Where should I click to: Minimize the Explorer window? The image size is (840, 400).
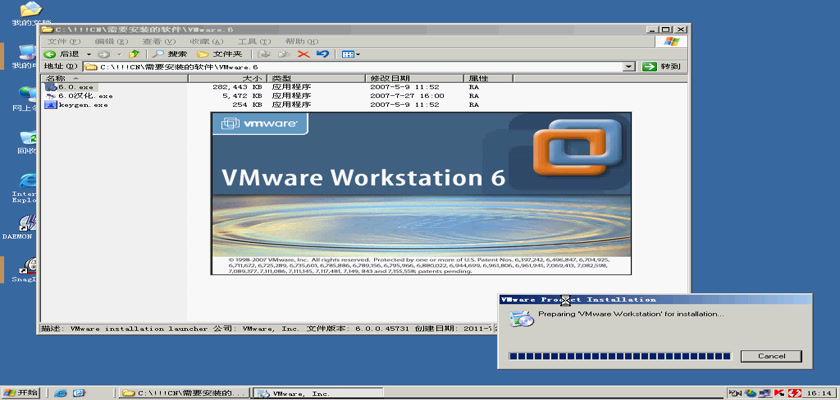[x=652, y=29]
